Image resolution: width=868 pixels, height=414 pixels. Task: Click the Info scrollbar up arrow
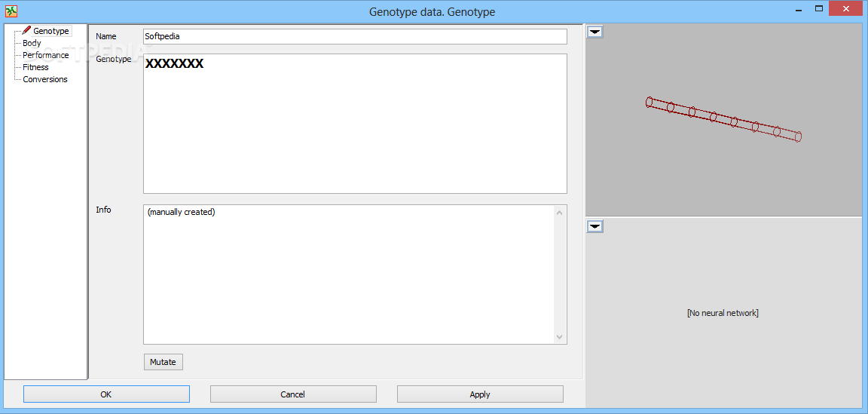coord(559,213)
